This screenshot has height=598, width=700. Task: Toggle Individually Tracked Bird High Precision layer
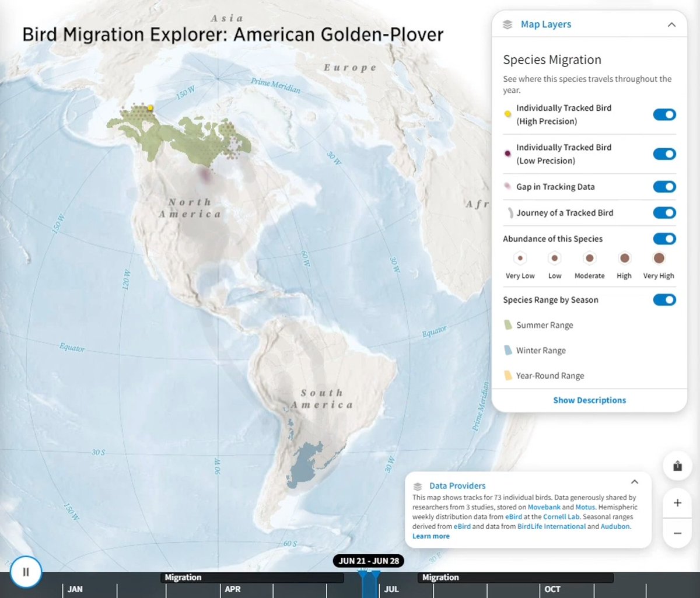664,114
